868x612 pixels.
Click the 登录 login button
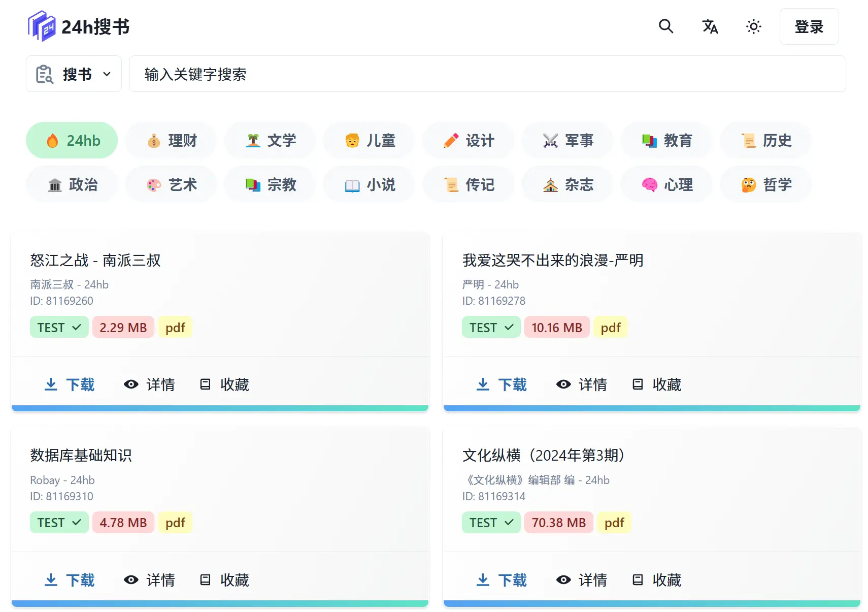tap(809, 26)
